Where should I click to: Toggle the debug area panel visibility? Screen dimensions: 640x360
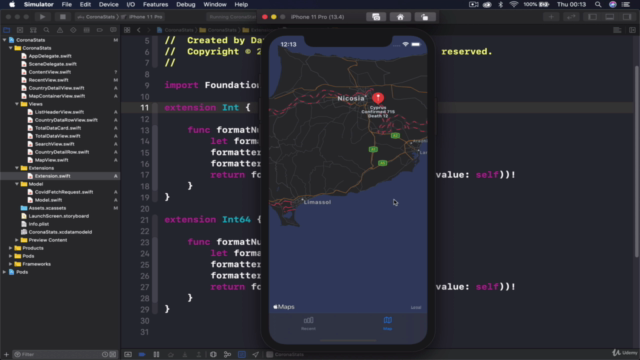coord(610,17)
